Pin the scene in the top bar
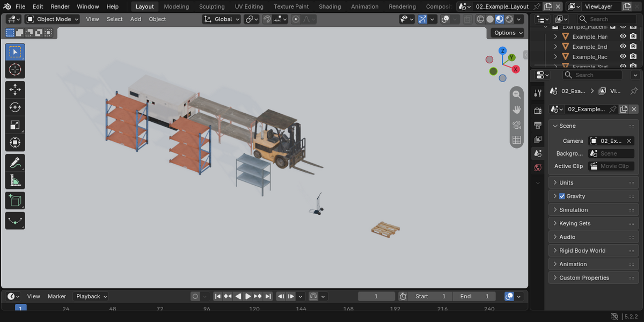This screenshot has width=644, height=322. pos(537,6)
